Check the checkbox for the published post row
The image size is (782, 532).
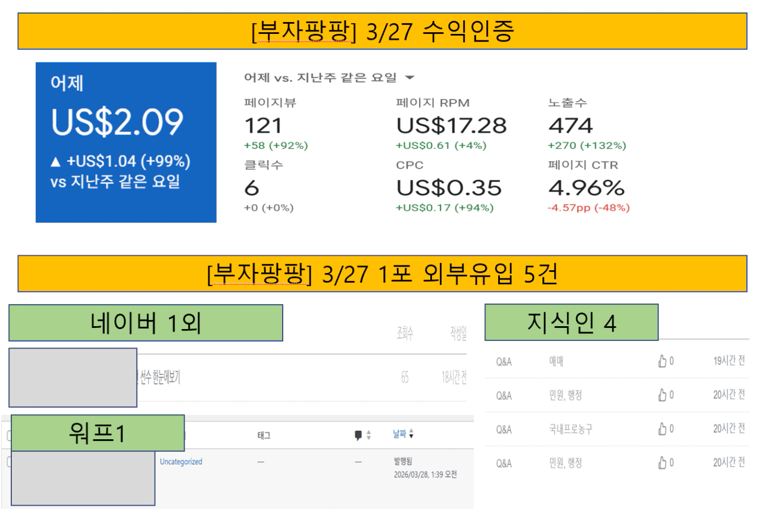(x=8, y=462)
